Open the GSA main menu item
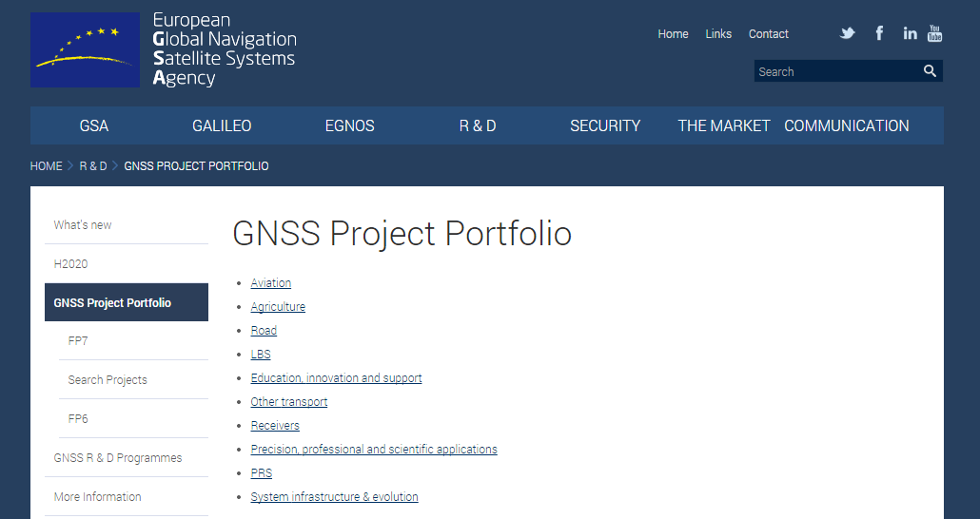980x519 pixels. coord(94,125)
